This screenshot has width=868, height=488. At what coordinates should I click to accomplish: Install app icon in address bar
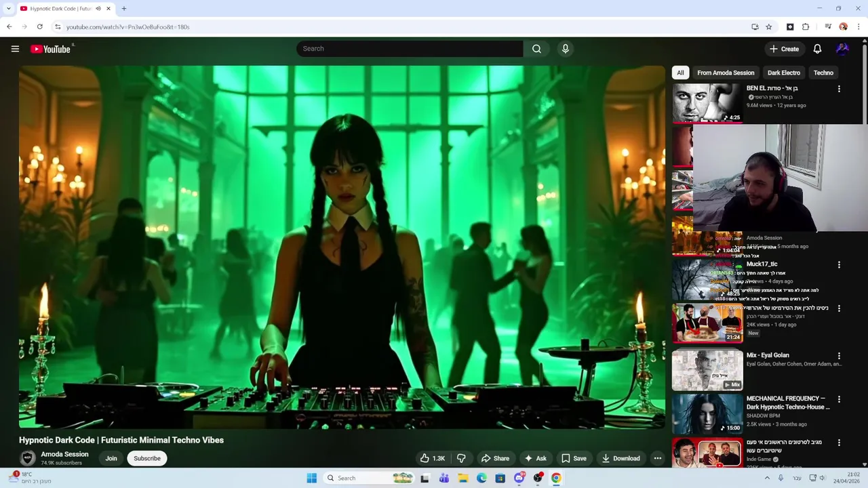coord(755,27)
